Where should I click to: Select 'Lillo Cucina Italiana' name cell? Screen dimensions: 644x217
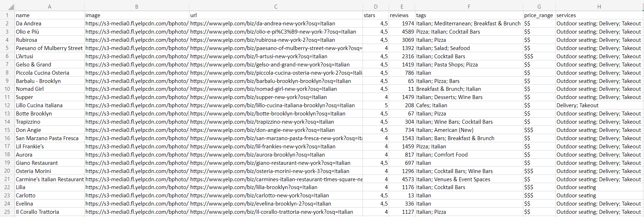(49, 105)
